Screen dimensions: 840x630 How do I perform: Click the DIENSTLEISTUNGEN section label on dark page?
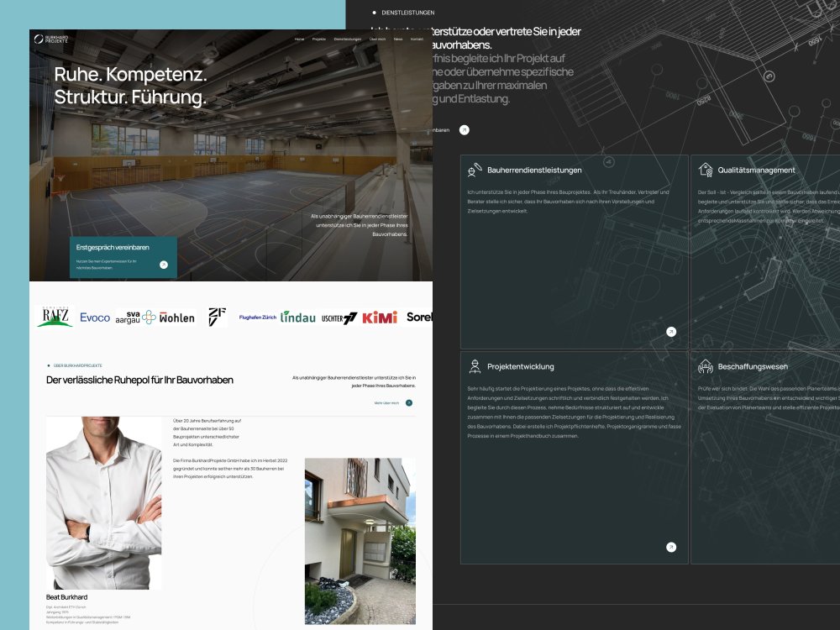click(407, 13)
